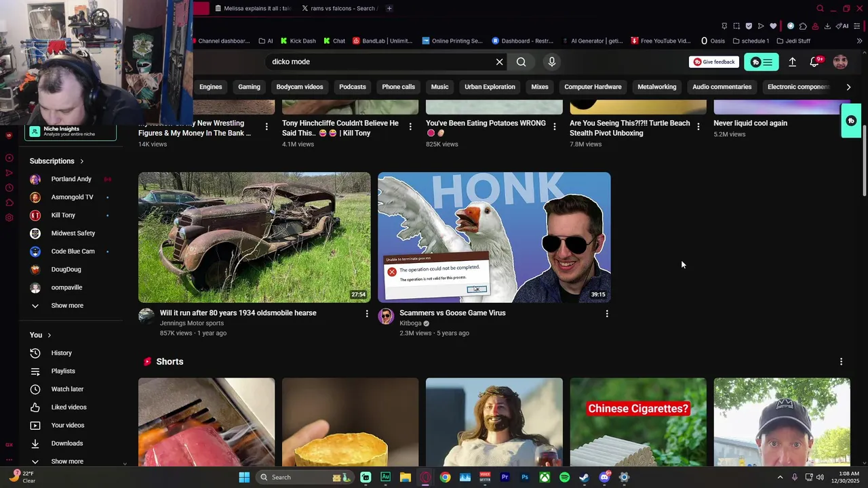Clear the search box with the X icon

[500, 62]
